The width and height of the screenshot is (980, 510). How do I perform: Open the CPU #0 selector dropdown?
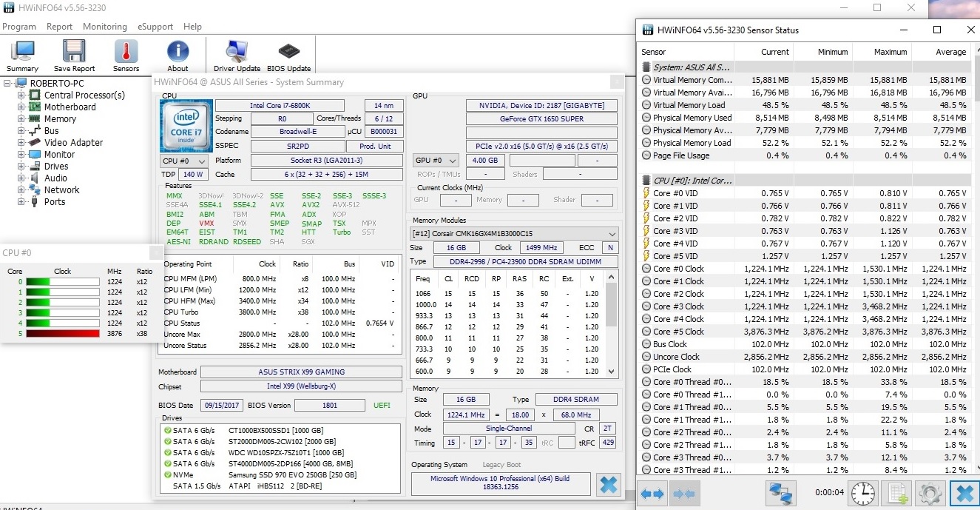(x=184, y=161)
